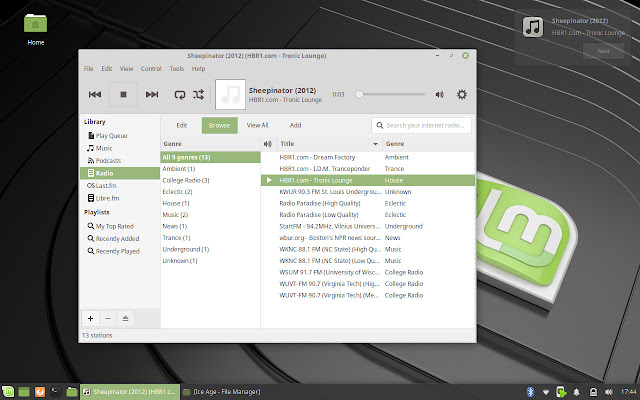640x400 pixels.
Task: Skip to the previous track
Action: [x=95, y=94]
